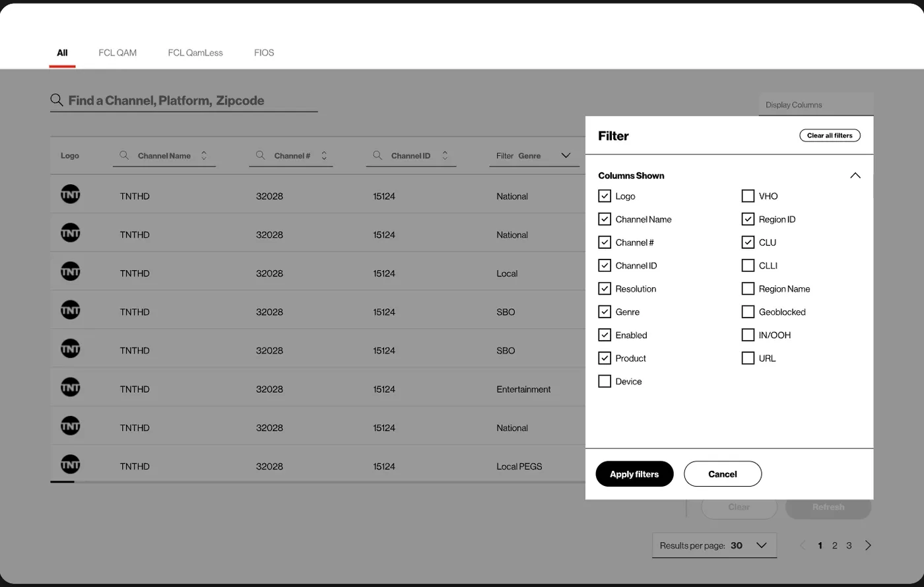Sort by Channel ID using sort arrows

click(445, 156)
